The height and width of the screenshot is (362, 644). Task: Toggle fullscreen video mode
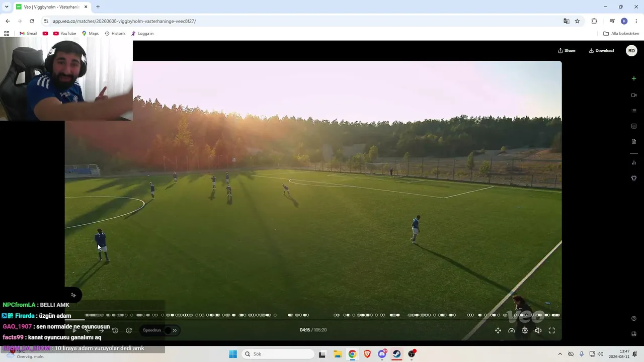click(551, 330)
